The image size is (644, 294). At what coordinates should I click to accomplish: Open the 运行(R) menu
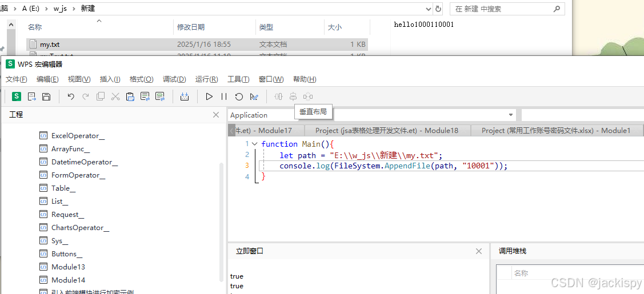(x=207, y=79)
